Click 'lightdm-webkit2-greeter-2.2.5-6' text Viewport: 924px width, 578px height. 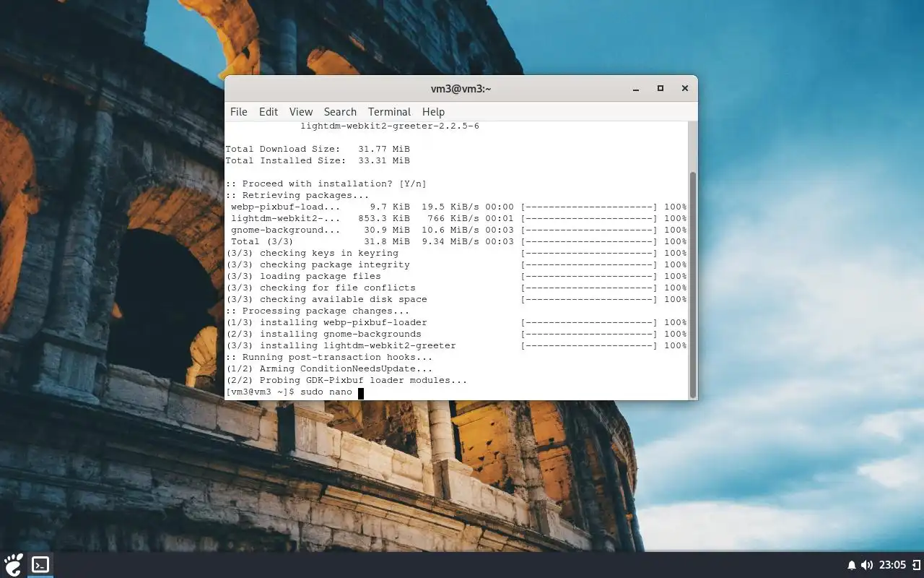click(390, 126)
